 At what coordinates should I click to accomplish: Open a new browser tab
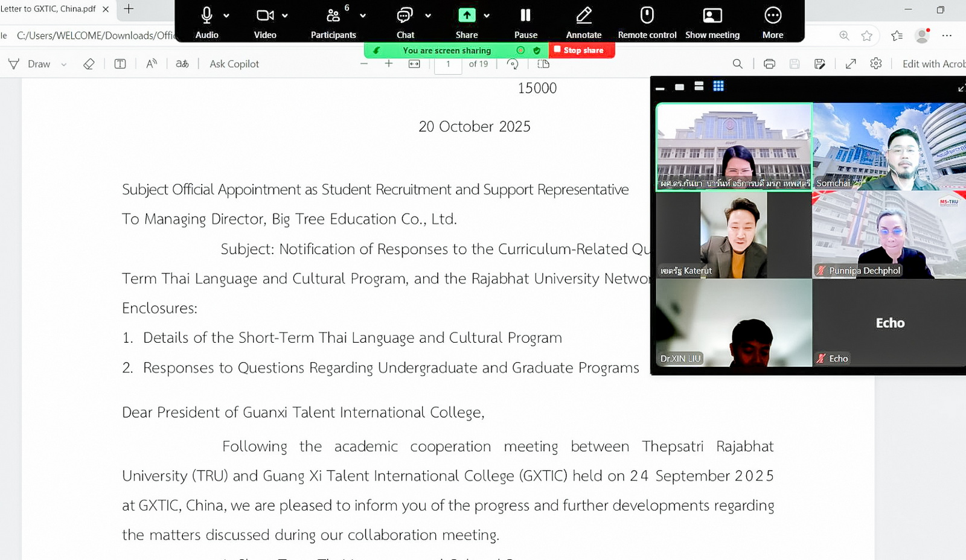point(129,8)
